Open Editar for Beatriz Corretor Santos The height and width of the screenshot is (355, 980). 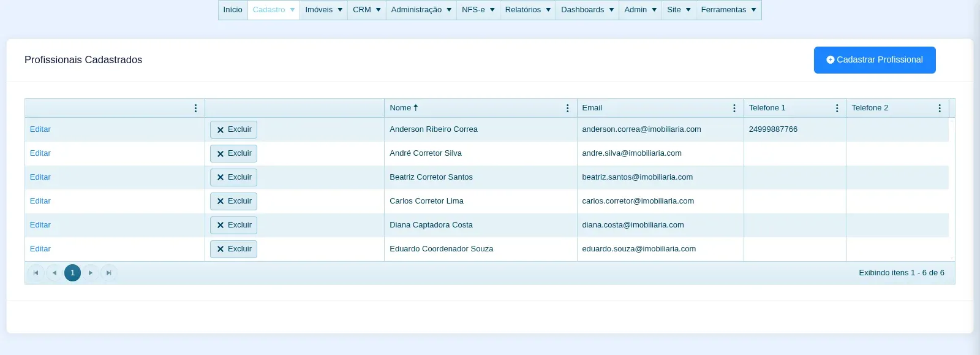point(40,177)
